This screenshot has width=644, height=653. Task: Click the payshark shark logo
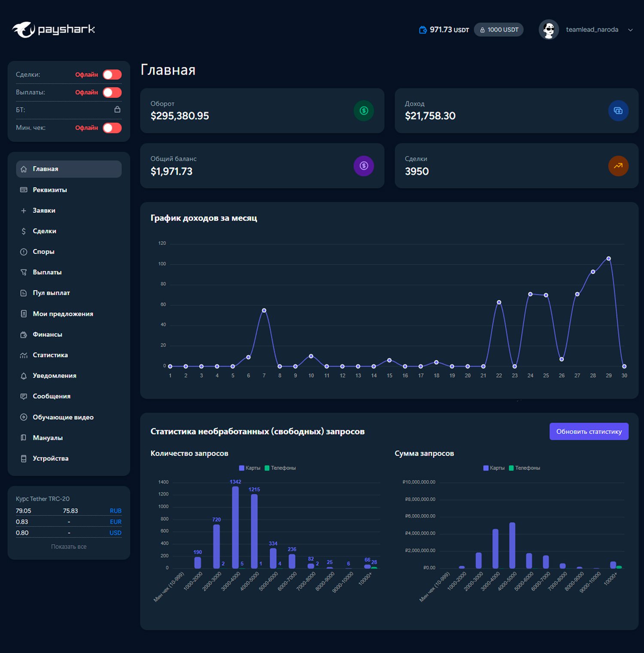(24, 30)
